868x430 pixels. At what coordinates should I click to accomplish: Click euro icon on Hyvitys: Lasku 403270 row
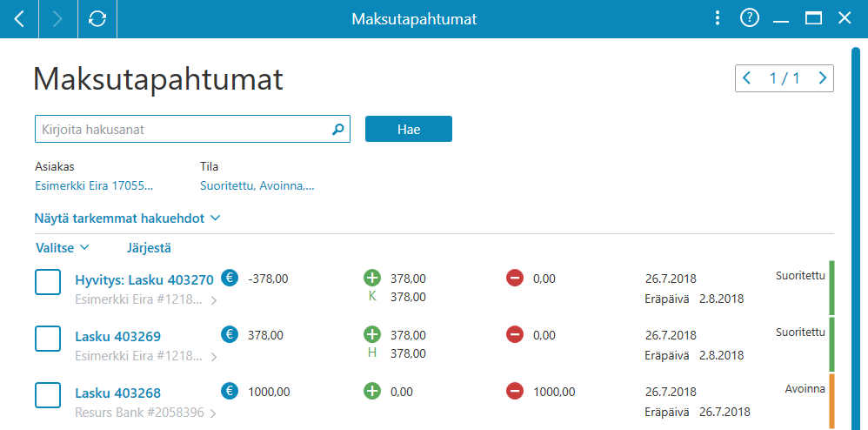click(230, 278)
